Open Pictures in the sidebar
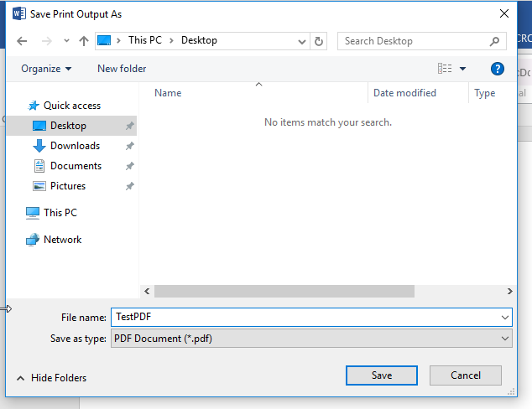The width and height of the screenshot is (532, 409). tap(67, 186)
